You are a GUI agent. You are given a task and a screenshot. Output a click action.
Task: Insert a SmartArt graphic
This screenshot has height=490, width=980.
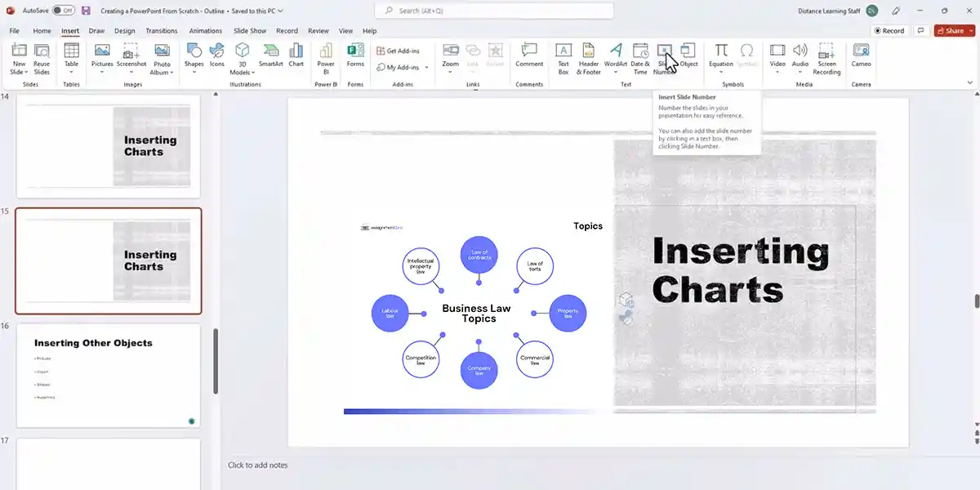point(270,56)
